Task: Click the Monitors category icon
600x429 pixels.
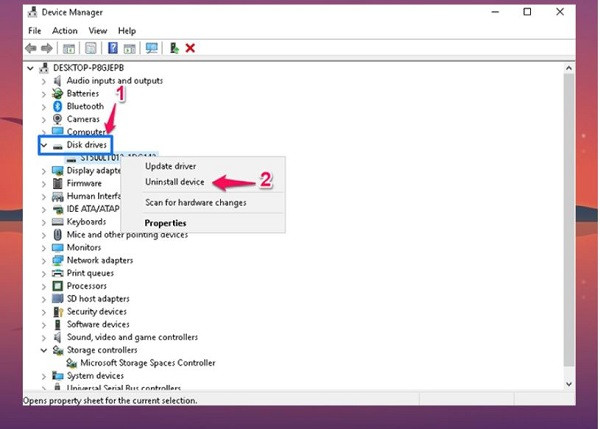Action: coord(57,248)
